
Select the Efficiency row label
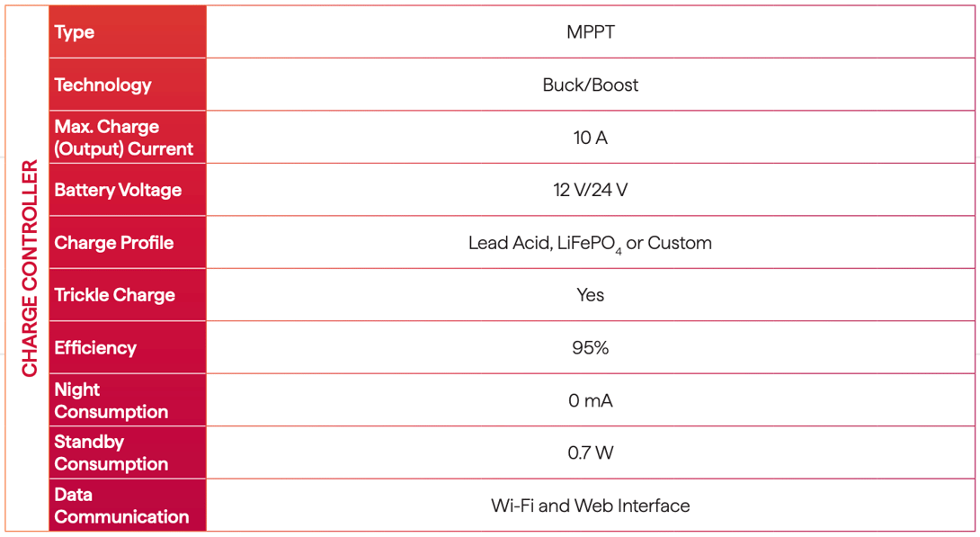95,348
